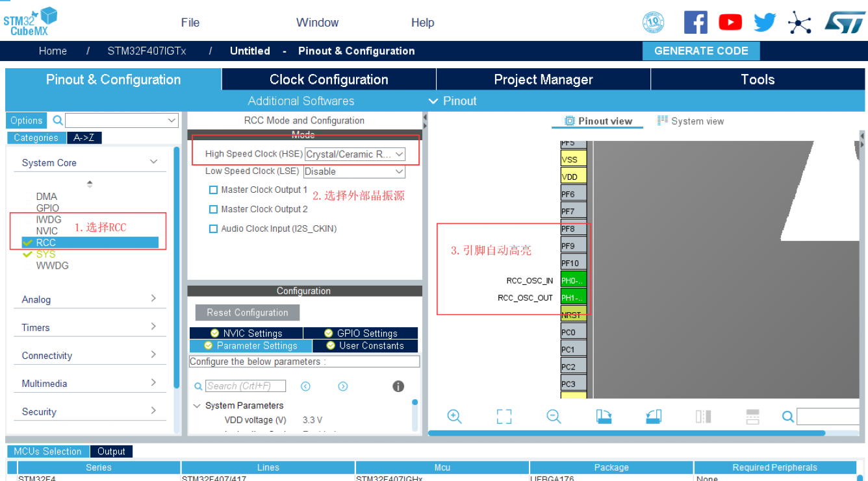
Task: Open the YouTube icon in the header
Action: pyautogui.click(x=730, y=23)
